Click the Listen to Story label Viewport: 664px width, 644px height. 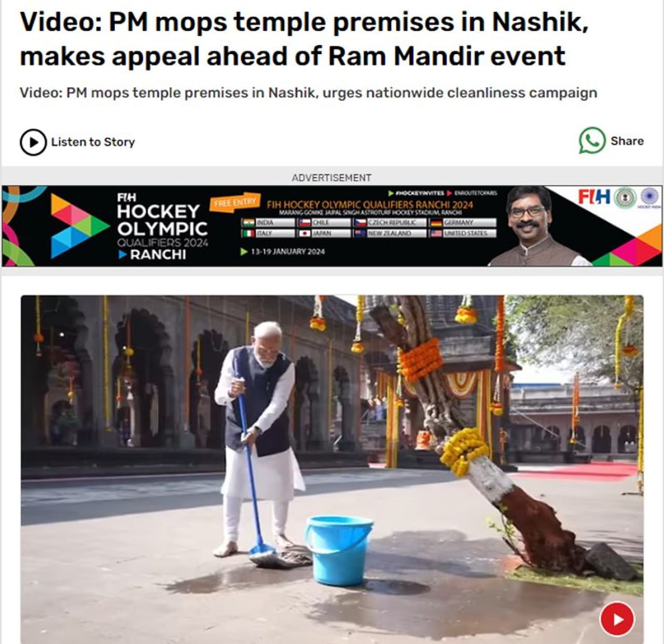(93, 142)
